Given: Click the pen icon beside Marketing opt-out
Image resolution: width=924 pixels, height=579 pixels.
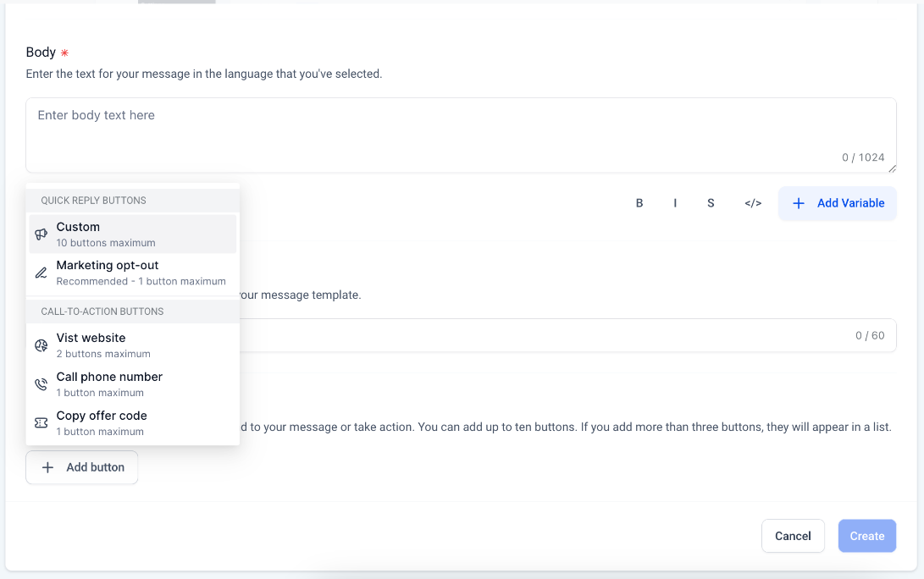Looking at the screenshot, I should pyautogui.click(x=41, y=273).
